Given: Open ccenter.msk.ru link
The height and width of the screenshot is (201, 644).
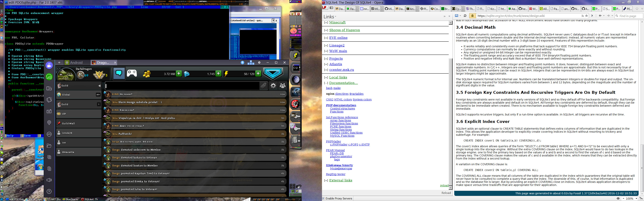Looking at the screenshot, I should 342,70.
